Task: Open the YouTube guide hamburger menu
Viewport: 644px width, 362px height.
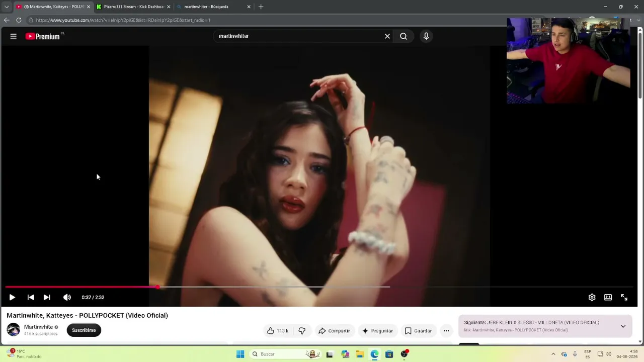Action: 14,36
